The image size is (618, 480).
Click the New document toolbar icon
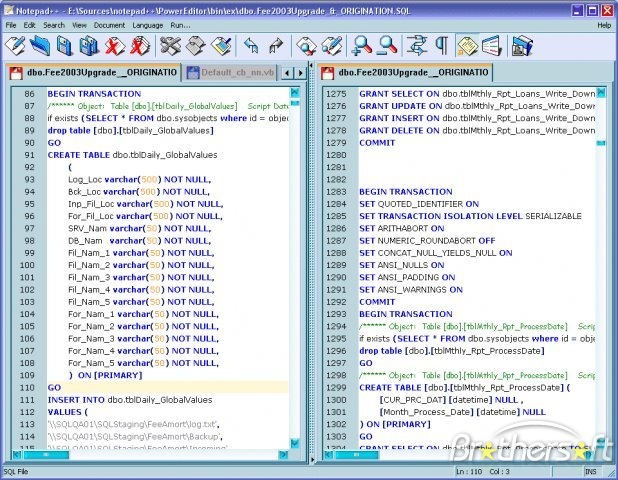coord(15,46)
